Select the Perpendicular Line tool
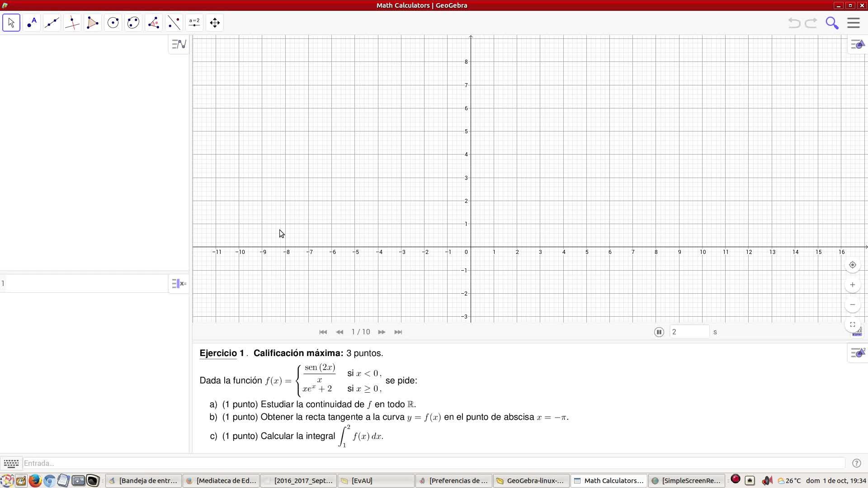Screen dimensions: 868x488 [x=72, y=23]
